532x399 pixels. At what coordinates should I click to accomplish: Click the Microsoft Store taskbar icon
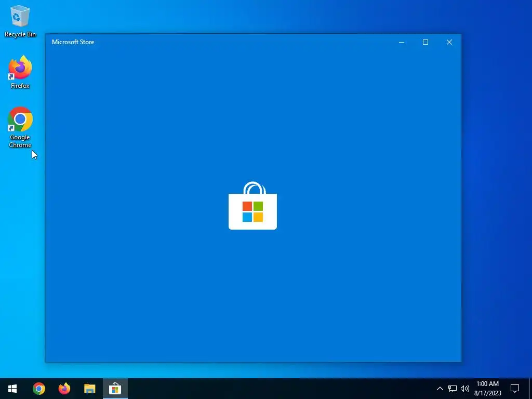pos(115,389)
